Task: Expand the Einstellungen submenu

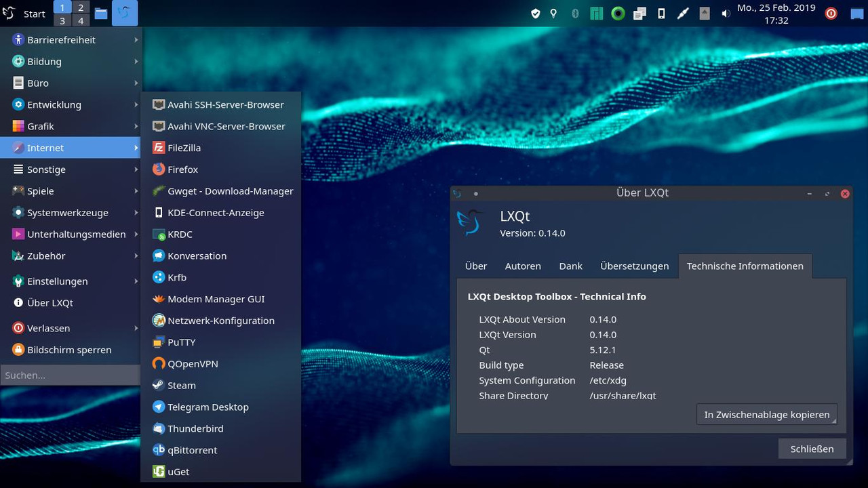Action: coord(71,281)
